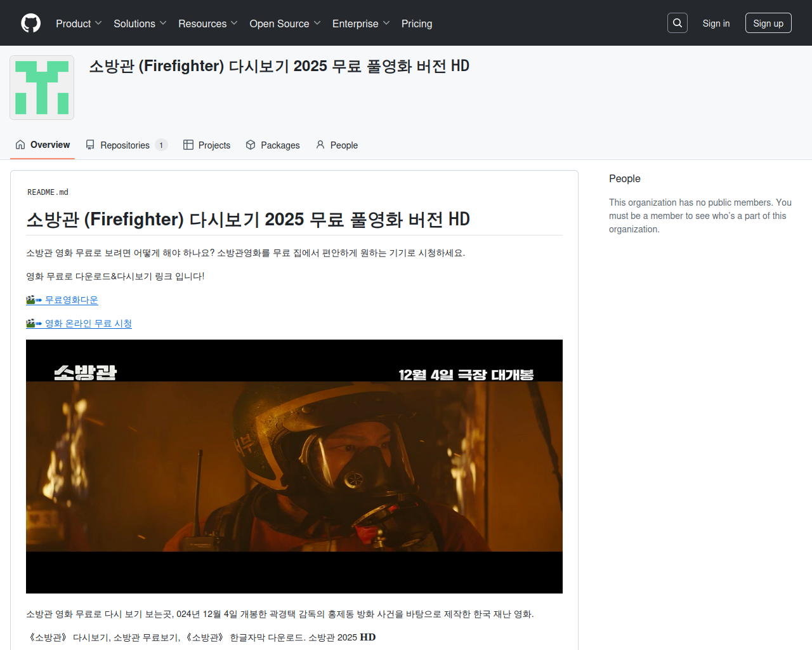The width and height of the screenshot is (812, 650).
Task: Expand the Product dropdown menu
Action: pos(79,23)
